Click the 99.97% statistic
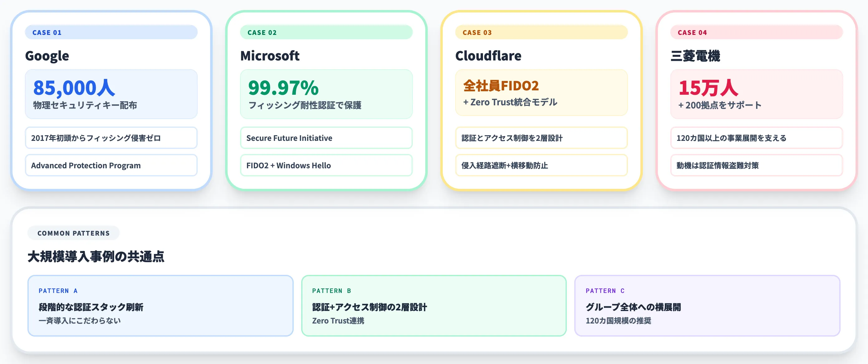 pyautogui.click(x=283, y=88)
